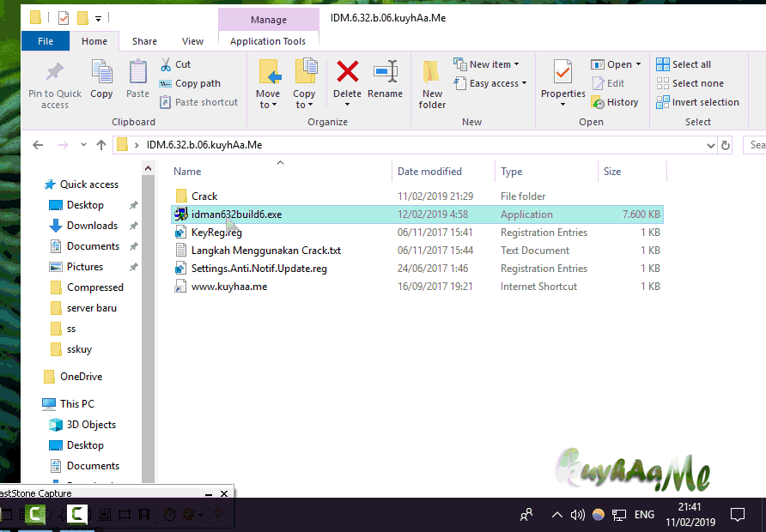Viewport: 766px width, 532px height.
Task: Click the Search box
Action: click(754, 145)
